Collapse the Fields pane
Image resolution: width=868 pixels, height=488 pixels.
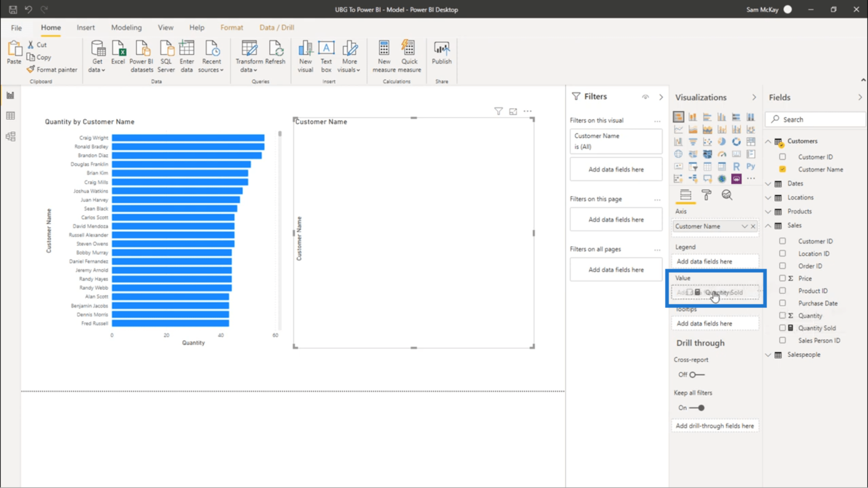860,97
